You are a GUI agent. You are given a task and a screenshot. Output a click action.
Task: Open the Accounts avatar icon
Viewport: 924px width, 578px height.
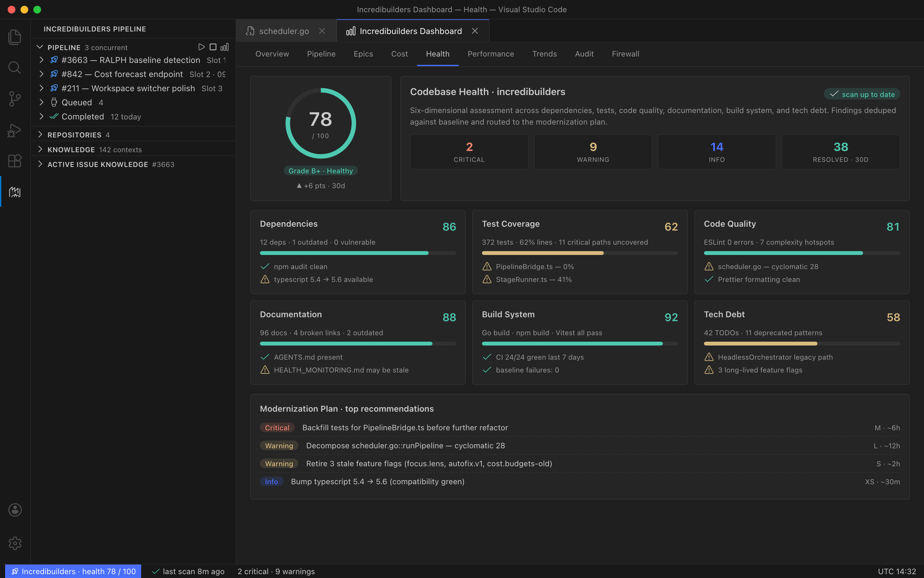click(15, 510)
